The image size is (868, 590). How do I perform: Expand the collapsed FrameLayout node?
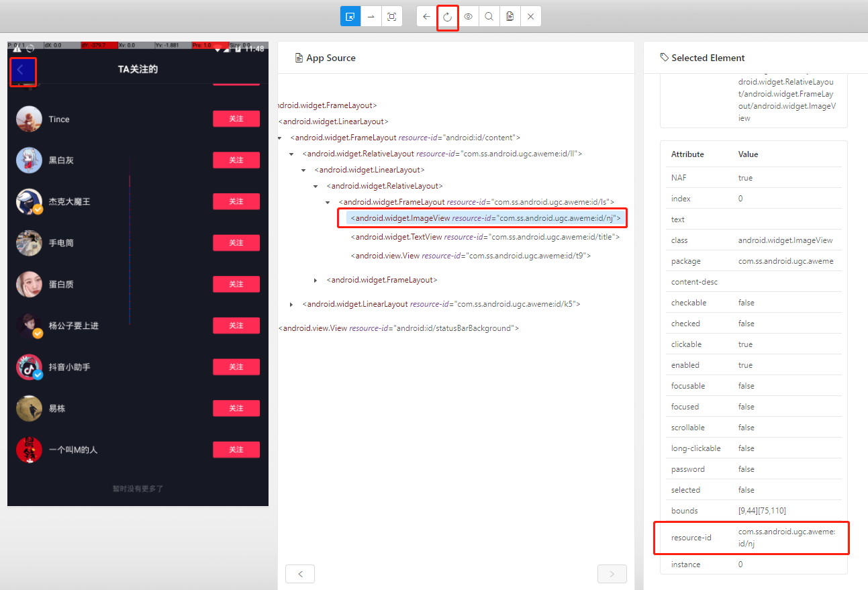tap(316, 280)
